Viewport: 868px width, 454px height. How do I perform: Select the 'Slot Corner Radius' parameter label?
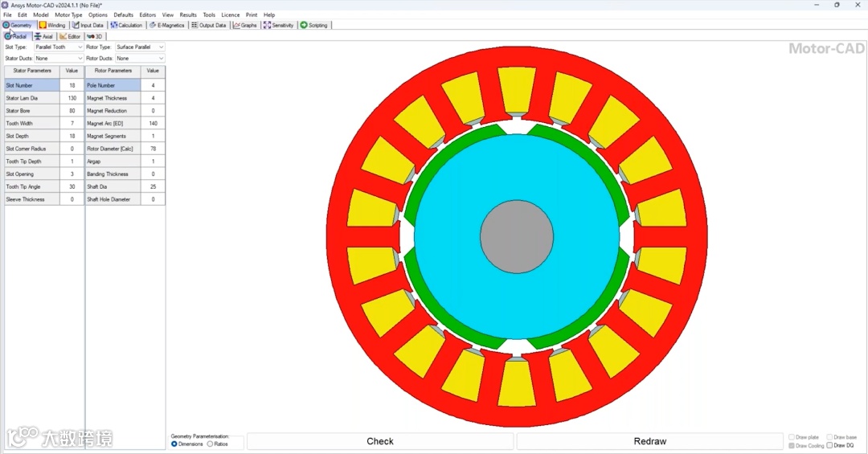31,149
